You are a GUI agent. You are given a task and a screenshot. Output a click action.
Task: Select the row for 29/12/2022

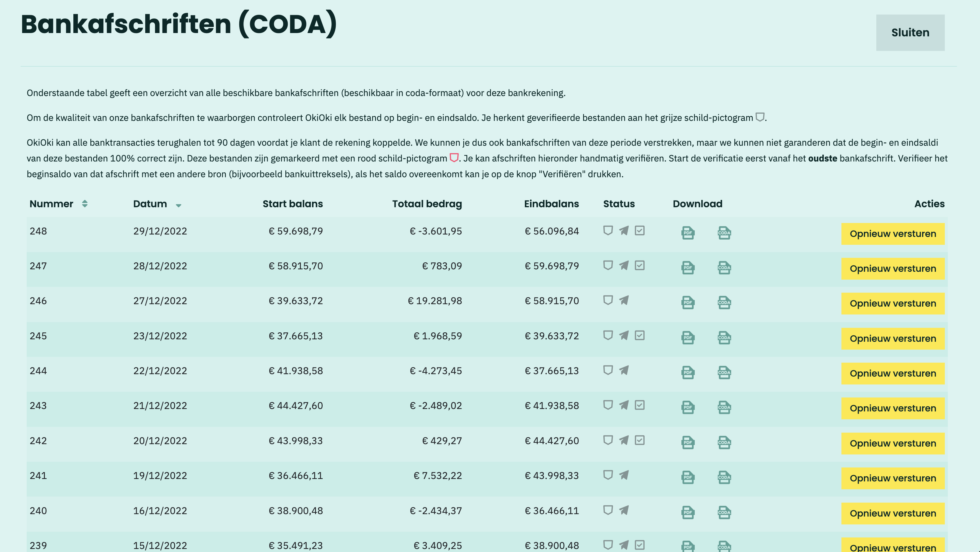[160, 231]
